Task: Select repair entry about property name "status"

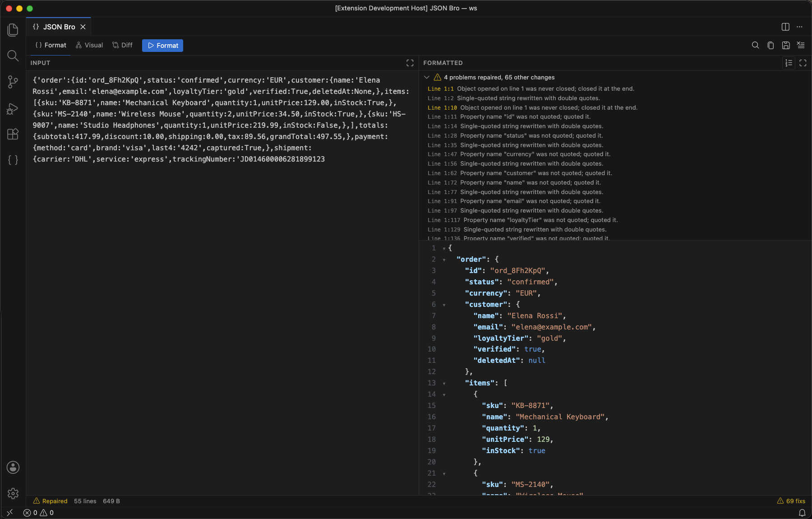Action: coord(515,136)
